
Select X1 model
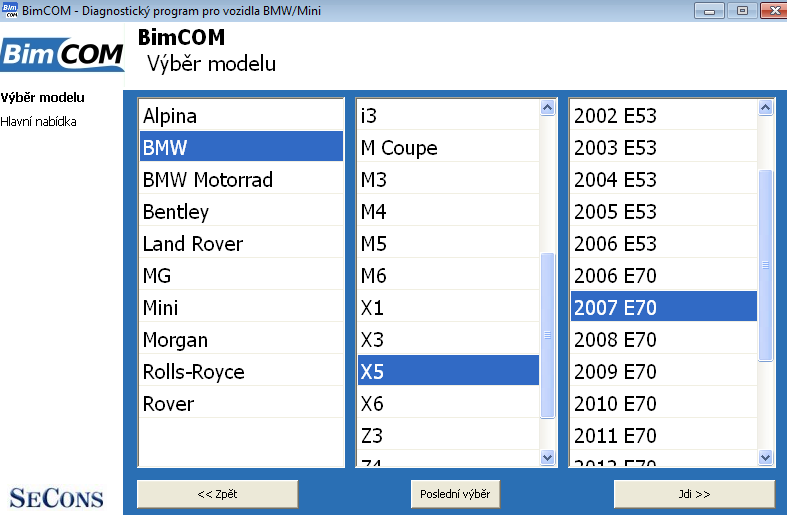click(x=448, y=307)
